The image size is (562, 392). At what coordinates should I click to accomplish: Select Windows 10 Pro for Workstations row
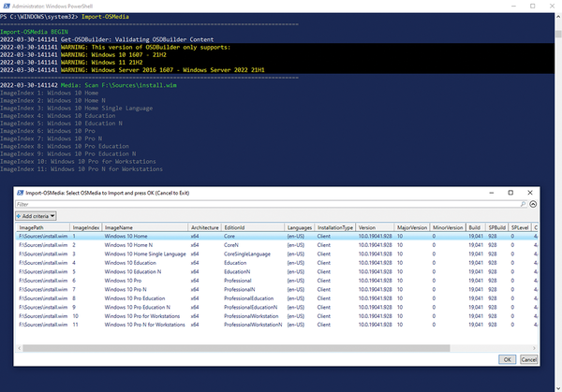(x=276, y=316)
